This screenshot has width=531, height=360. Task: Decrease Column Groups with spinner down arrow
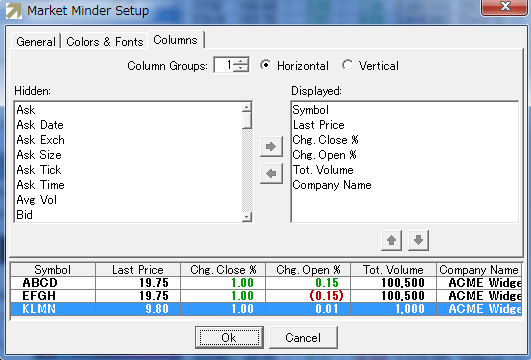241,68
